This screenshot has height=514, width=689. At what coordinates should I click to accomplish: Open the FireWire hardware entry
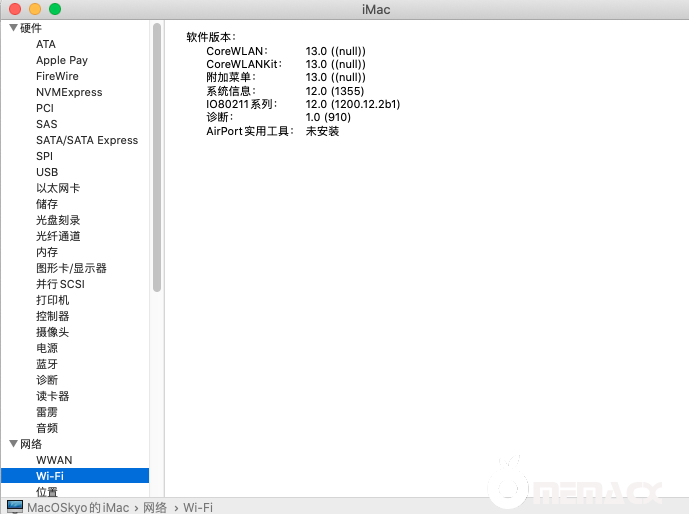tap(57, 76)
